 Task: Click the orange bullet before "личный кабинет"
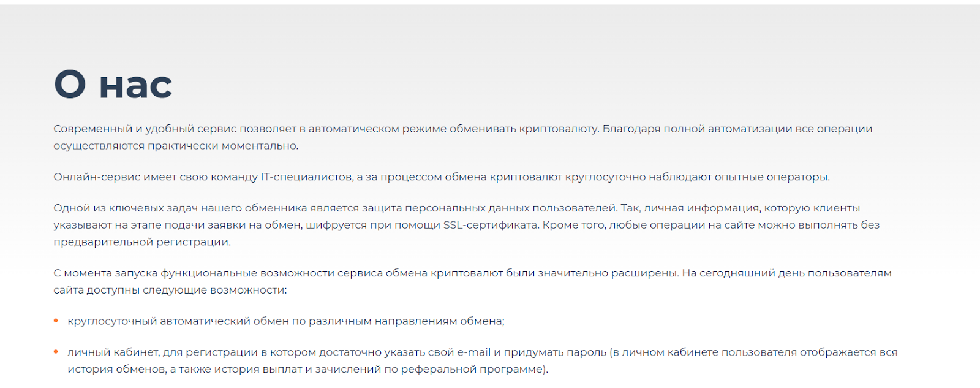(56, 352)
